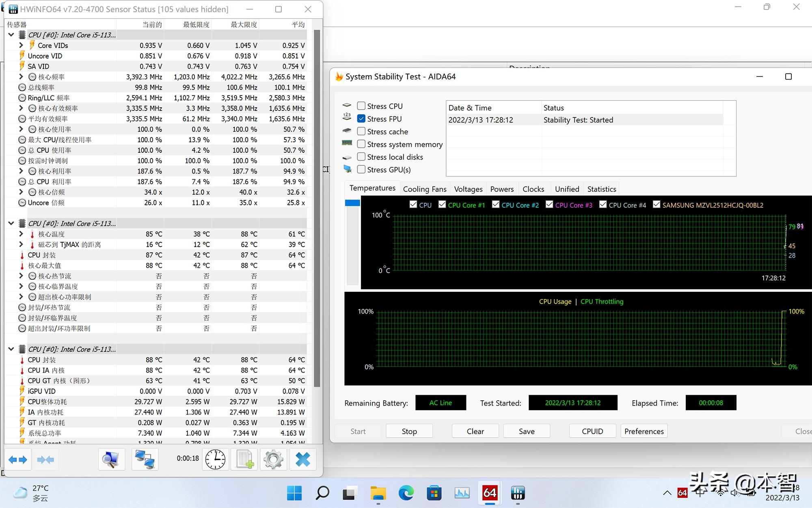The width and height of the screenshot is (812, 508).
Task: Click the lightning icon beside CPU整体功耗
Action: [x=22, y=402]
